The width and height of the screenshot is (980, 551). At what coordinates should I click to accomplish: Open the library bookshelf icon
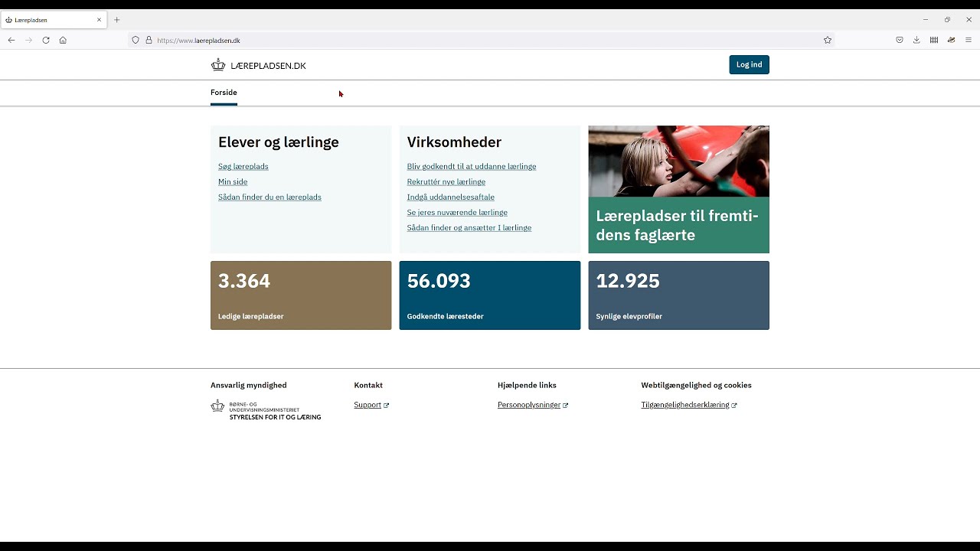934,40
